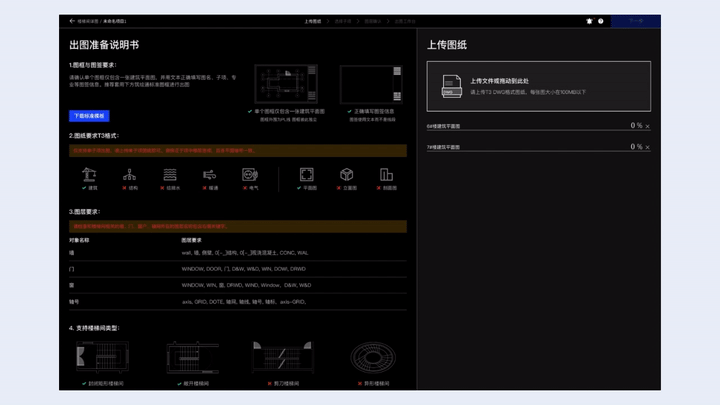Click the HVAC airflow icon
The height and width of the screenshot is (405, 720).
(x=209, y=174)
